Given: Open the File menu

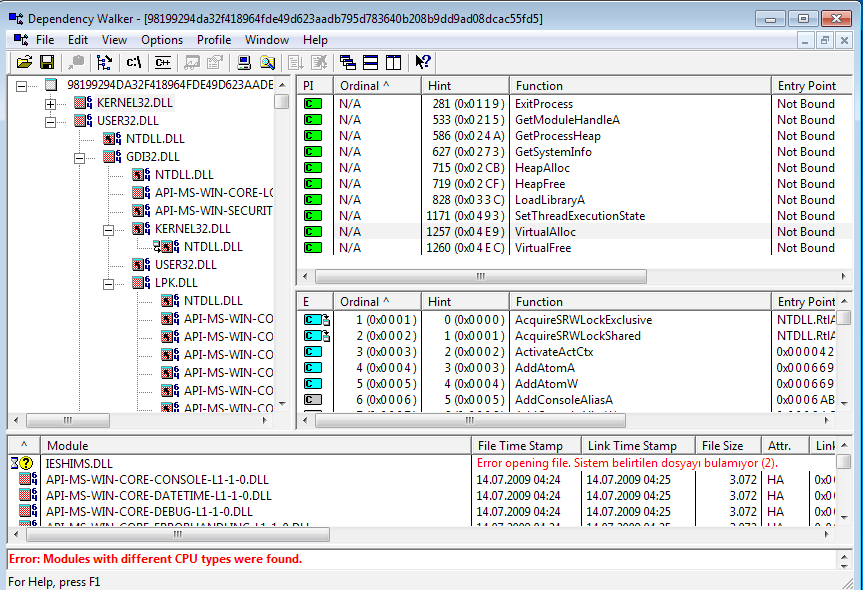Looking at the screenshot, I should pyautogui.click(x=45, y=40).
